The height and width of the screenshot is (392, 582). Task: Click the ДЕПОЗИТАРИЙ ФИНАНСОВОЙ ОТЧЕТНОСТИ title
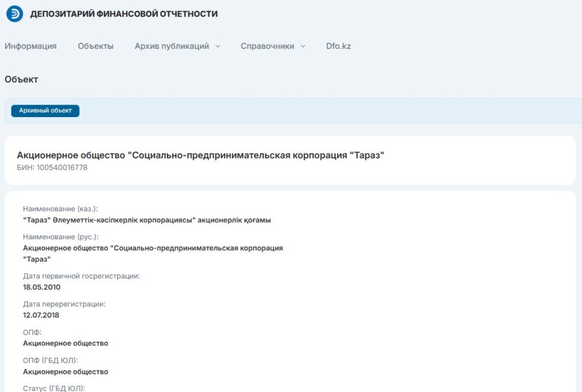123,14
